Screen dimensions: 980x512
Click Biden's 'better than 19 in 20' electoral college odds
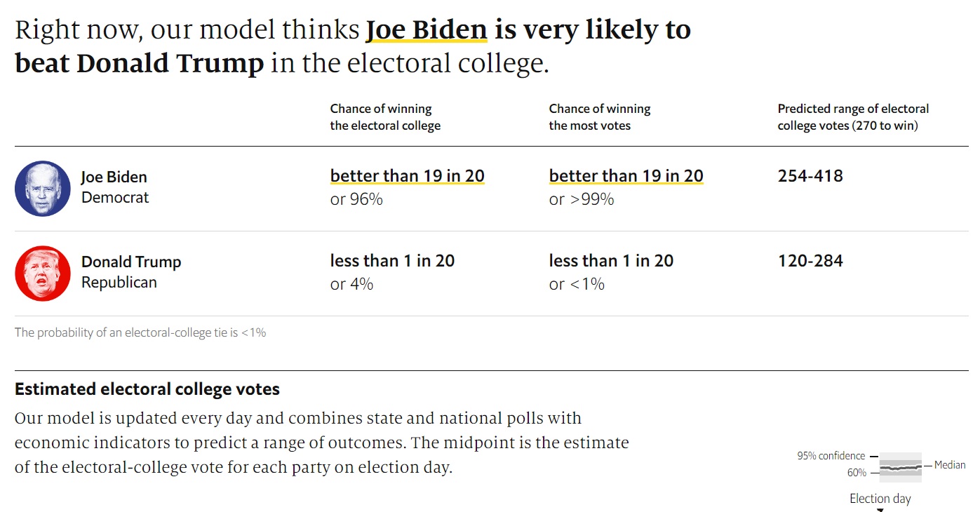coord(408,176)
